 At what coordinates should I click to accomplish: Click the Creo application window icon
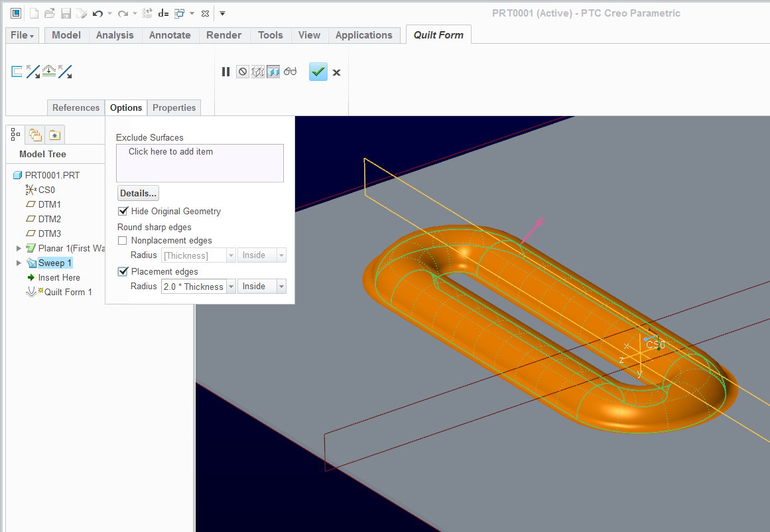[x=16, y=13]
